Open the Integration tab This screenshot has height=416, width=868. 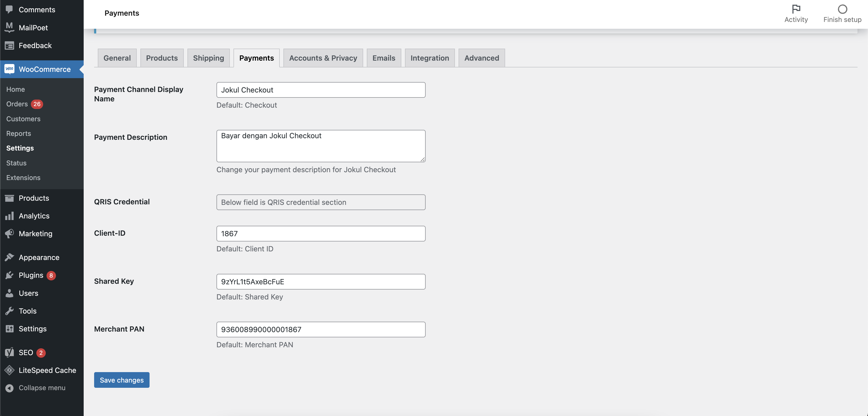point(430,57)
